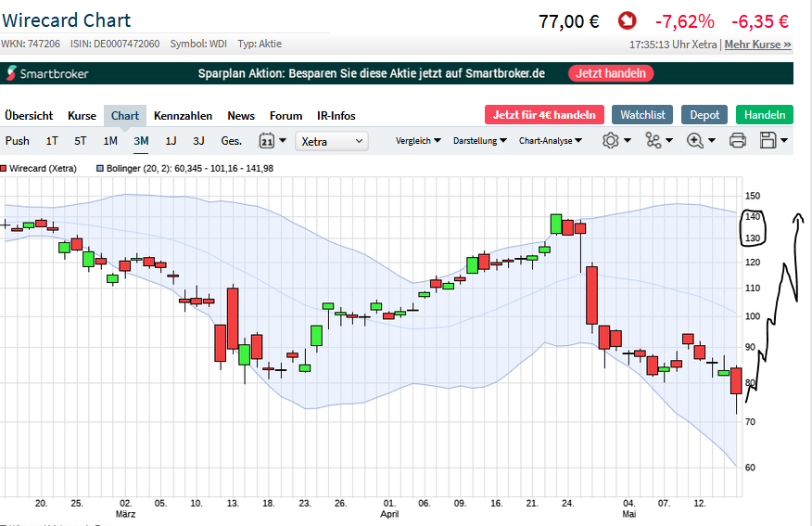
Task: Click the 77,00 € price value
Action: [568, 21]
